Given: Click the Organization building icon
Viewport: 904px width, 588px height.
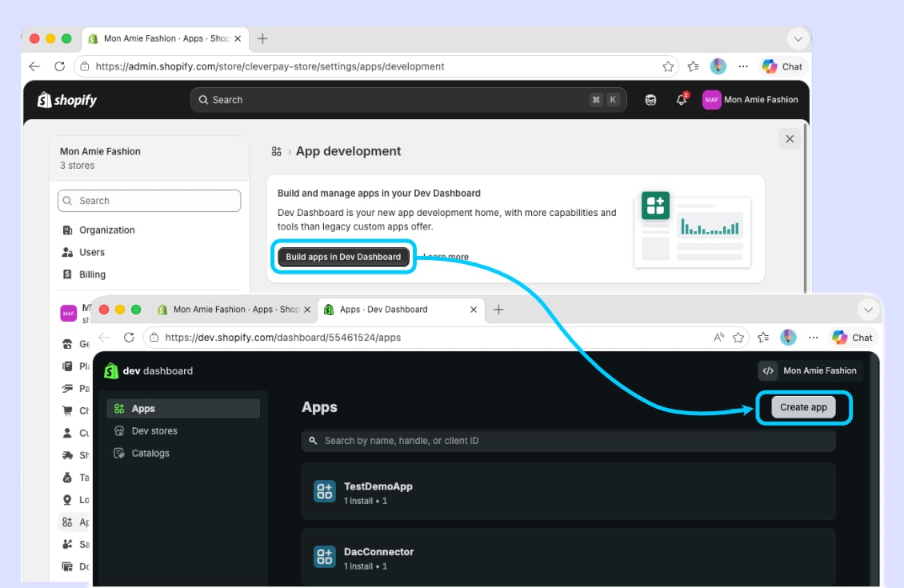Looking at the screenshot, I should 67,230.
